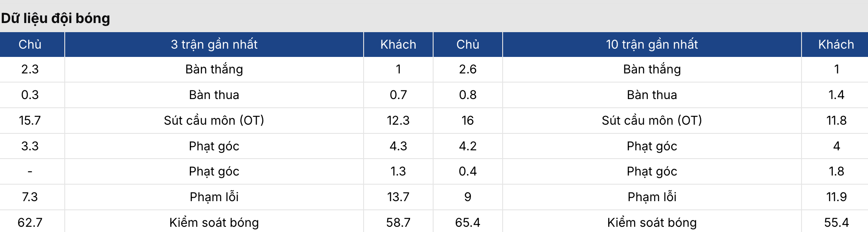The image size is (868, 232).
Task: Click the home possession value 65.4
Action: [467, 222]
